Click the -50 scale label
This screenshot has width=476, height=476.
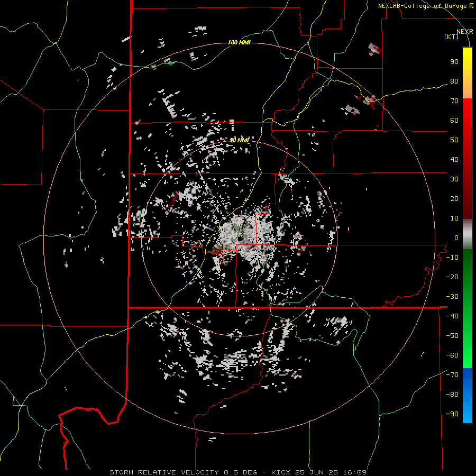click(x=452, y=336)
